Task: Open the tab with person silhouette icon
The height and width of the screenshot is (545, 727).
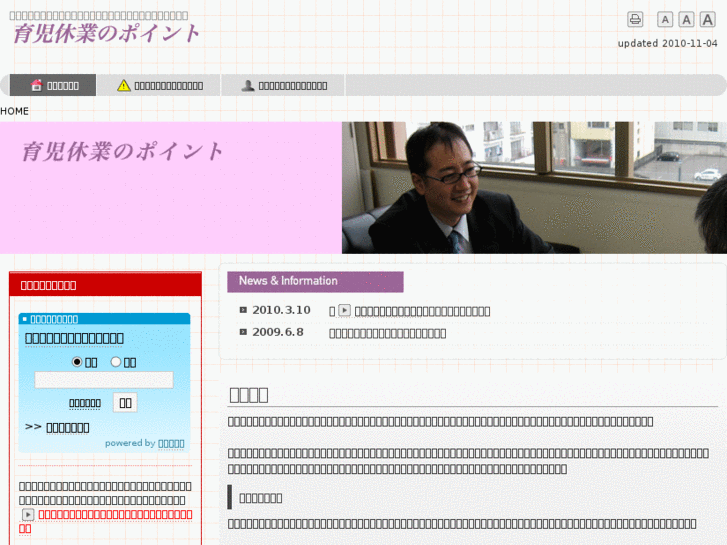Action: coord(283,85)
